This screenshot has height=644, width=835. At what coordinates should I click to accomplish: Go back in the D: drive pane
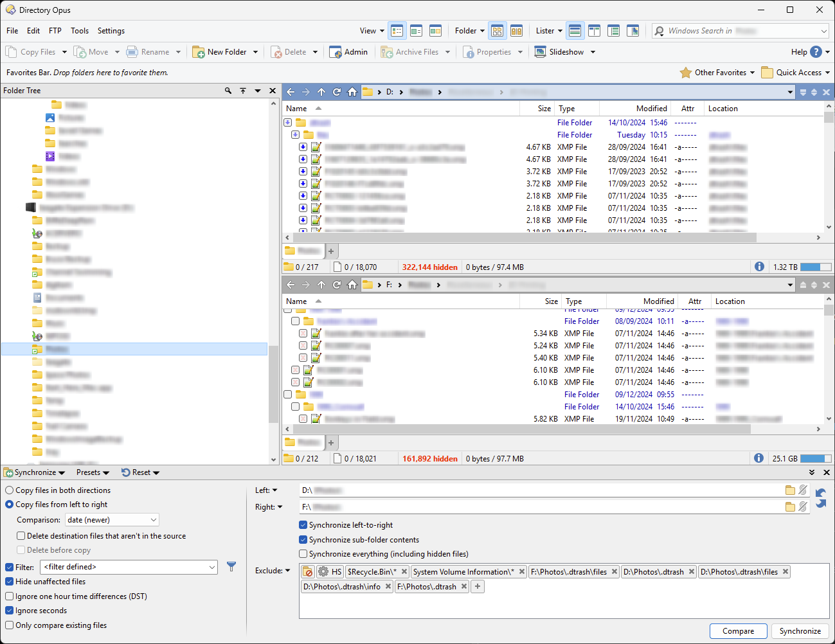tap(291, 92)
